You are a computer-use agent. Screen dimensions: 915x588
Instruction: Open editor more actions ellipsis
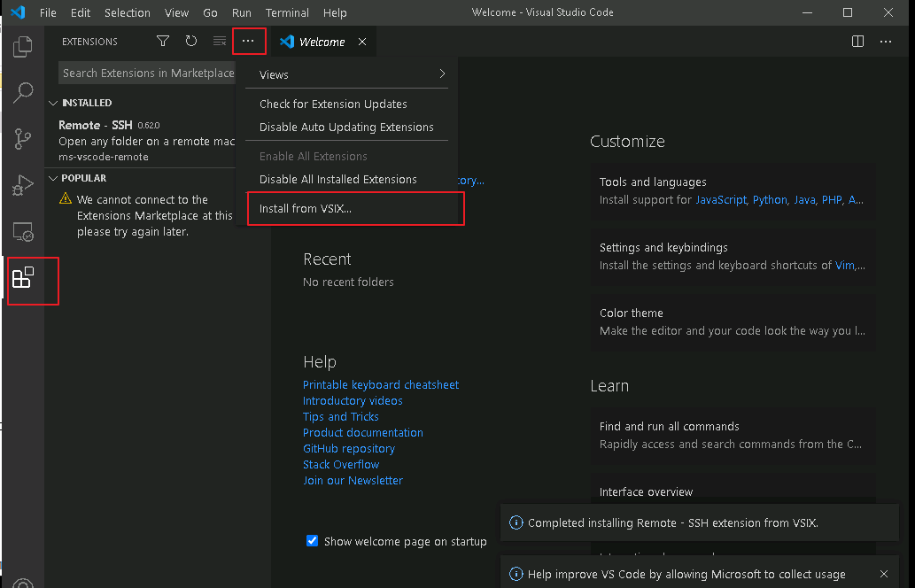(886, 42)
